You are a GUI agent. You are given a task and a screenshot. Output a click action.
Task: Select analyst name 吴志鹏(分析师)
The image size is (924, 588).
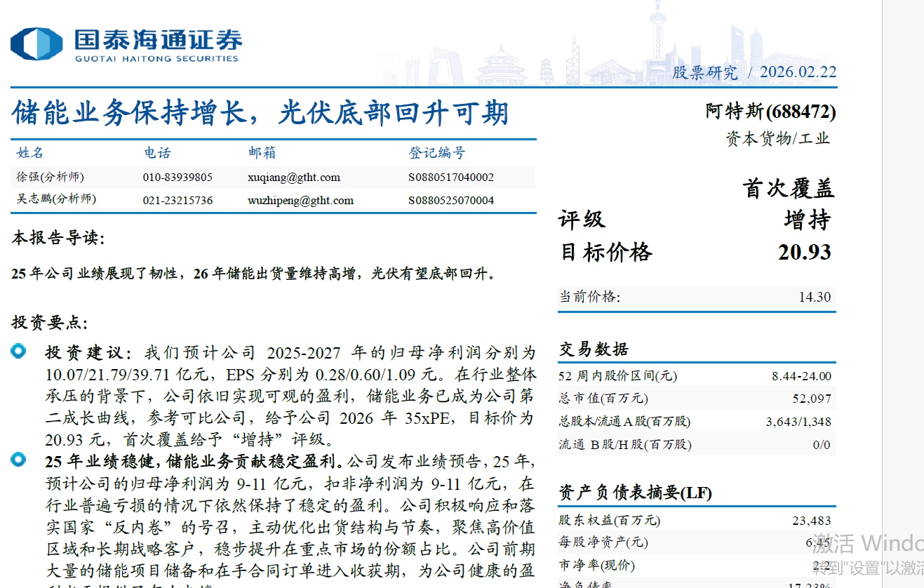[56, 199]
